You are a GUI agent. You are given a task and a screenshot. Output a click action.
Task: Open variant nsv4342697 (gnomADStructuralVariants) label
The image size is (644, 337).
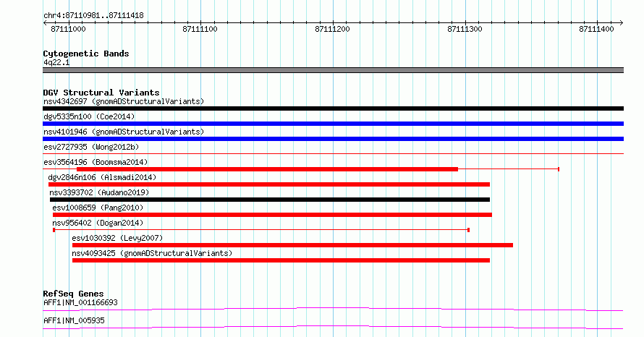tap(124, 101)
